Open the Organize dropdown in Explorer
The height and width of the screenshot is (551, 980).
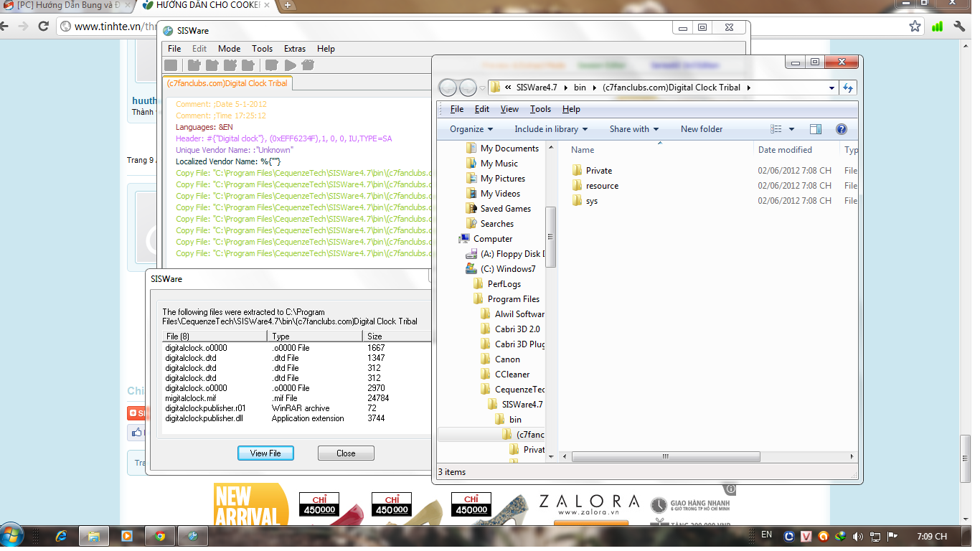(x=471, y=129)
